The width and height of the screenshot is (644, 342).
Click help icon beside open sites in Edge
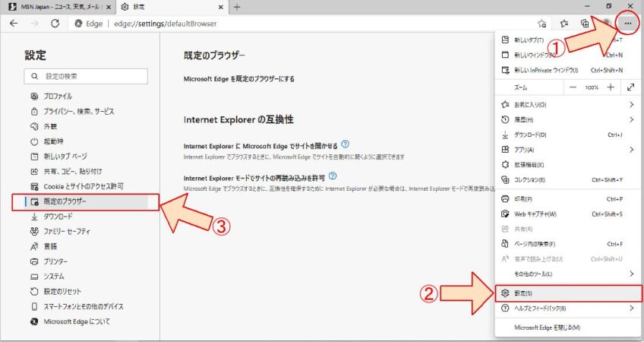pyautogui.click(x=345, y=144)
